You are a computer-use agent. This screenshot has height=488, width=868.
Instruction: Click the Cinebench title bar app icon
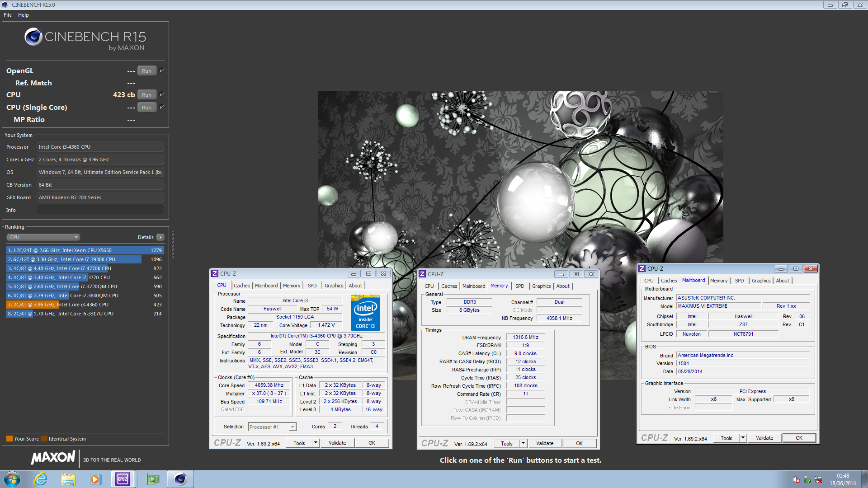5,5
